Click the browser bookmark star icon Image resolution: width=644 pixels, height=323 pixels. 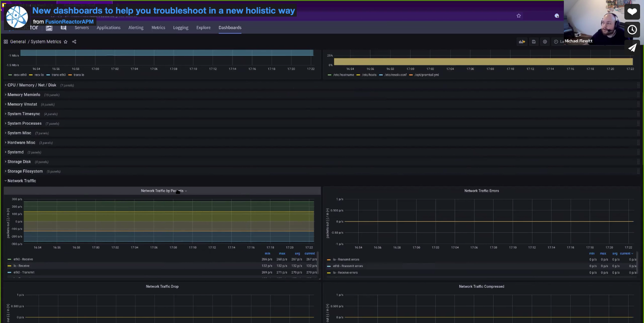tap(519, 16)
